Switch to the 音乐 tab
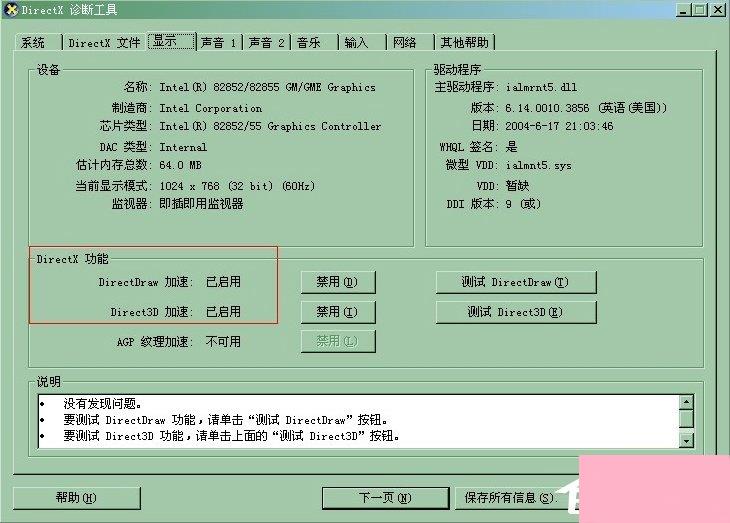This screenshot has height=523, width=730. tap(314, 42)
